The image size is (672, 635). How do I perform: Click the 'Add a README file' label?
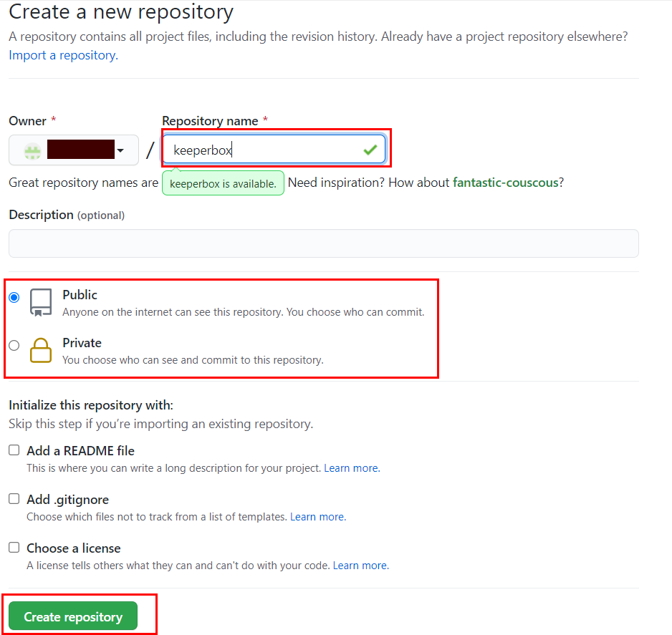click(x=80, y=450)
